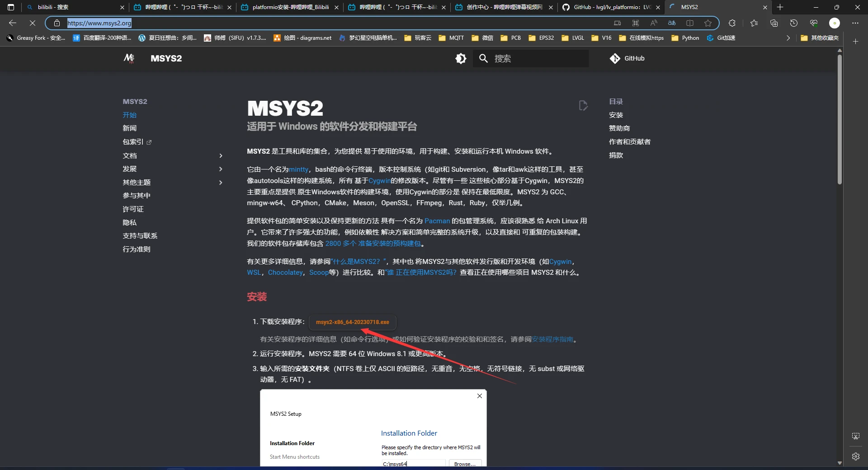Focus the 搜索 search input field
This screenshot has height=470, width=868.
click(531, 58)
